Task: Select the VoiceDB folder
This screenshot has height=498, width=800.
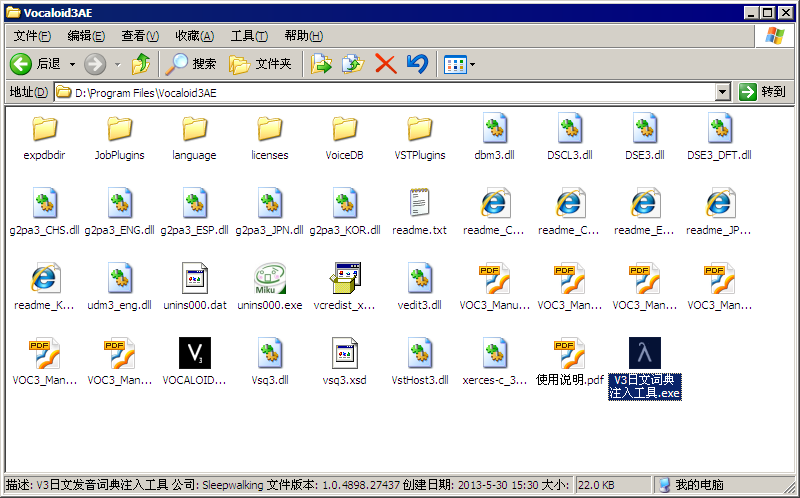Action: pos(344,137)
